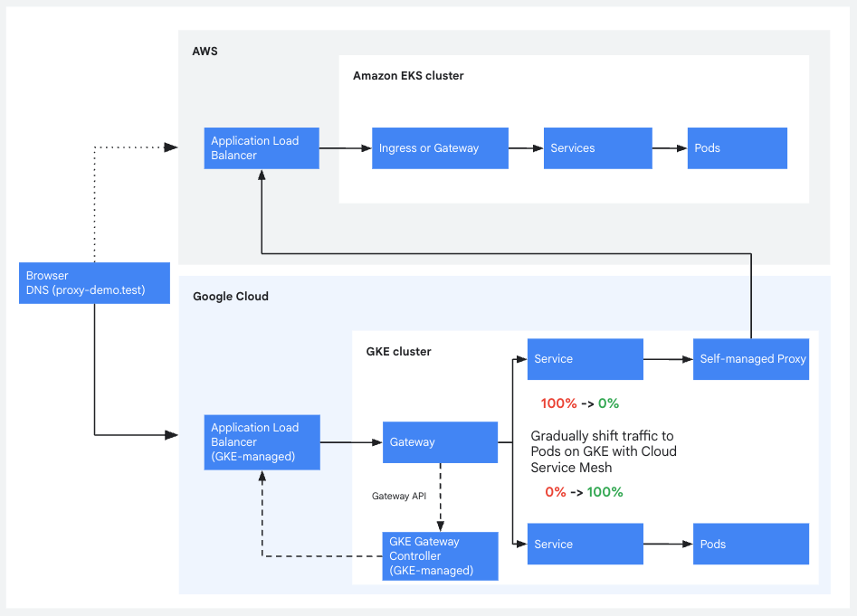Screen dimensions: 857x616
Task: Select the GKE Gateway Controller box
Action: coord(440,556)
